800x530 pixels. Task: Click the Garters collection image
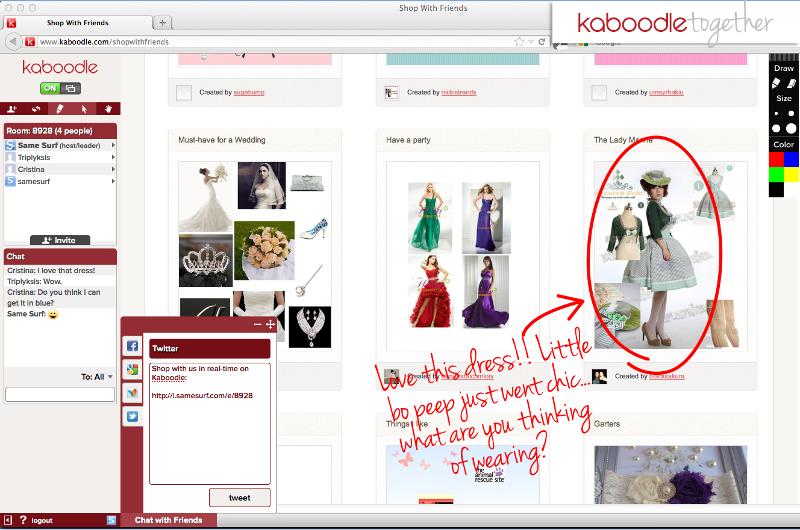tap(670, 475)
